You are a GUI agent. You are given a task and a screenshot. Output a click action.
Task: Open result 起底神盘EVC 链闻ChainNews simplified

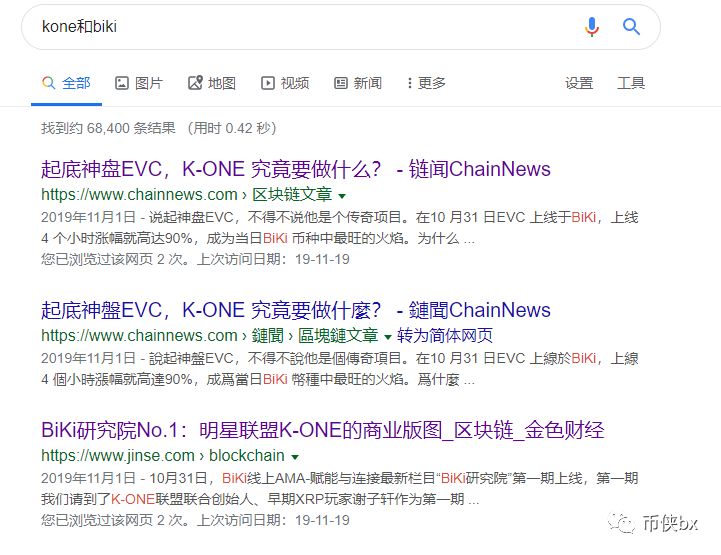pyautogui.click(x=296, y=169)
